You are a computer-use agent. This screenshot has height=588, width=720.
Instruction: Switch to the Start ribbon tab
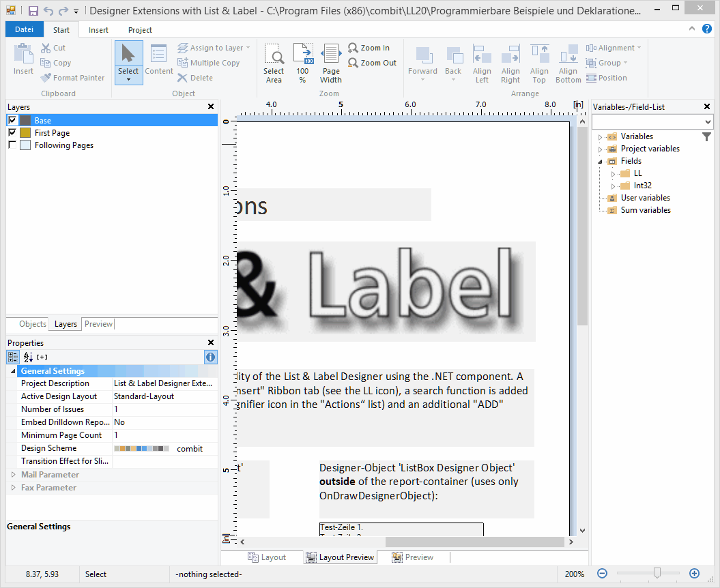(61, 30)
